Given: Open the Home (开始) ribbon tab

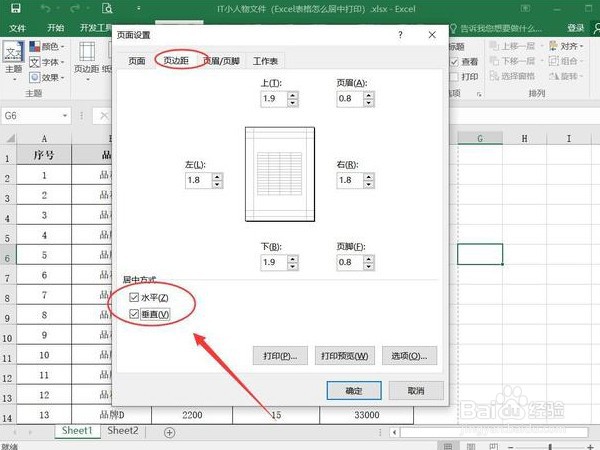Looking at the screenshot, I should 55,28.
